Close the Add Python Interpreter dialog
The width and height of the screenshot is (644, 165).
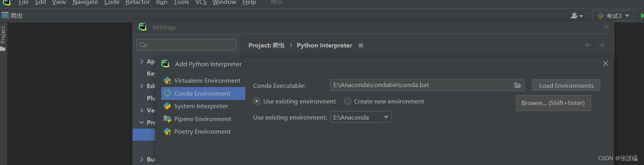tap(606, 63)
